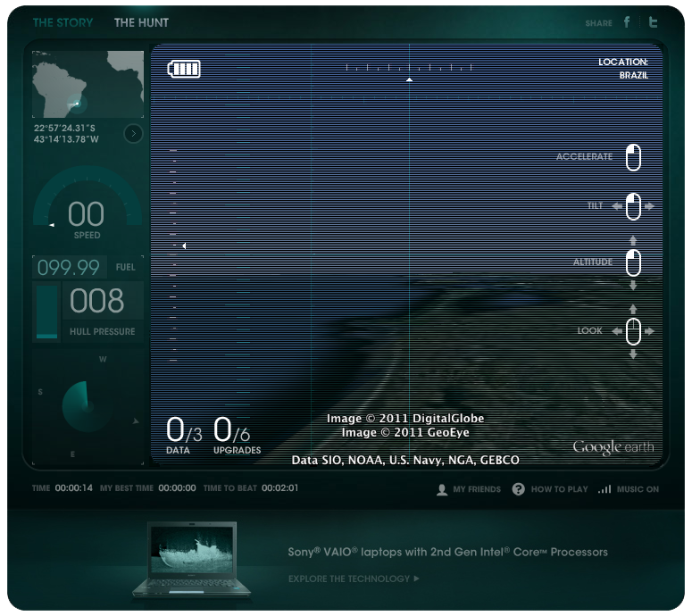Click the Look right arrow
The image size is (692, 616).
click(x=649, y=331)
